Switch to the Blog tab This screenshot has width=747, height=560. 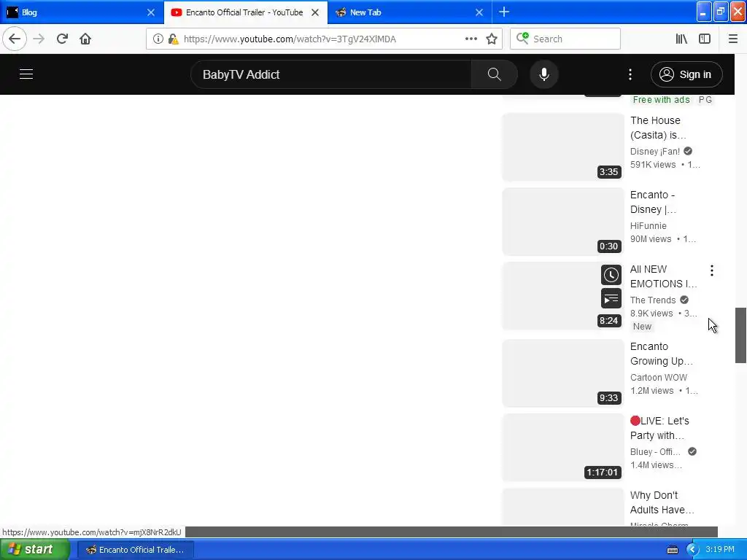click(x=81, y=12)
